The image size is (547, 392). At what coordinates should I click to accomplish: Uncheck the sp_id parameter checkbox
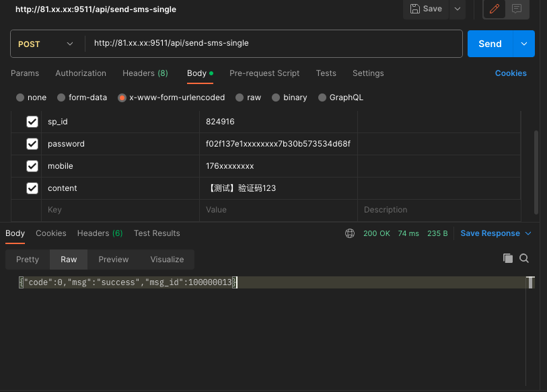[x=32, y=122]
